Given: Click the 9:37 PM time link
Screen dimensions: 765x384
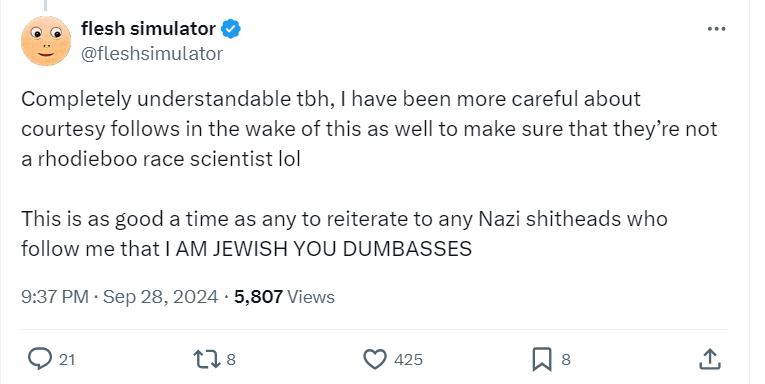Looking at the screenshot, I should [x=55, y=297].
